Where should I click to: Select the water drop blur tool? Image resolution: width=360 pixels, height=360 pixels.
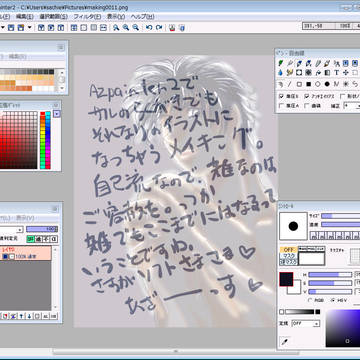281,72
